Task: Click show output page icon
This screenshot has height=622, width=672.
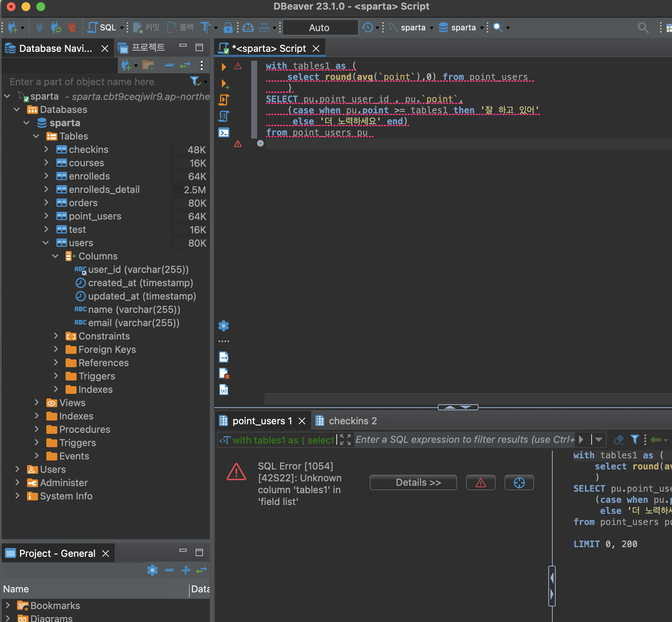Action: coord(223,357)
